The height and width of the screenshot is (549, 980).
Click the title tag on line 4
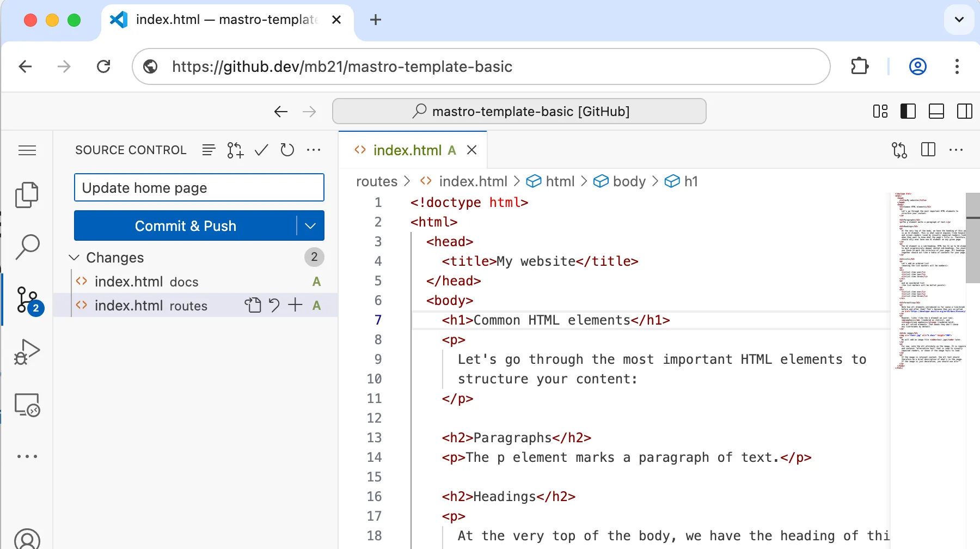pos(540,261)
